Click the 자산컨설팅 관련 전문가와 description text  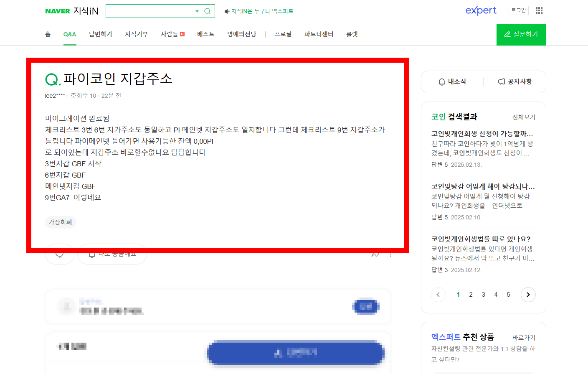pos(483,354)
